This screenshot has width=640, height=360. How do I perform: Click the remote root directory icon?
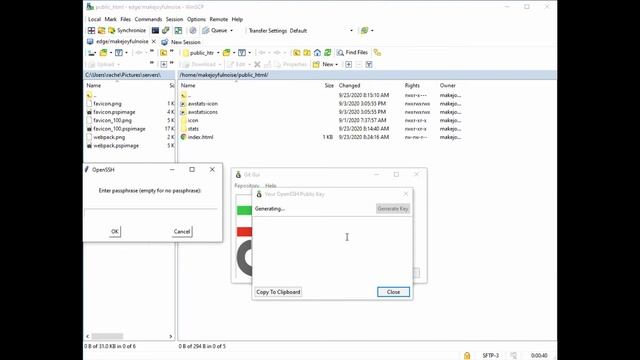click(x=307, y=53)
